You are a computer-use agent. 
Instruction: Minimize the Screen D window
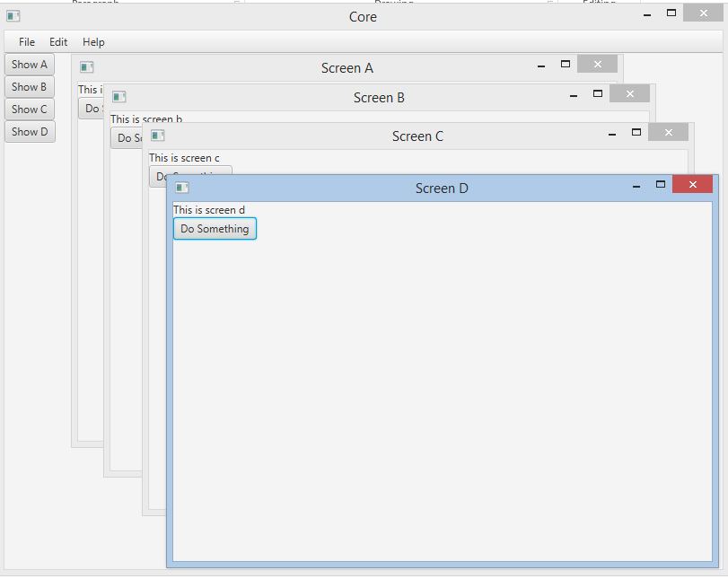636,186
